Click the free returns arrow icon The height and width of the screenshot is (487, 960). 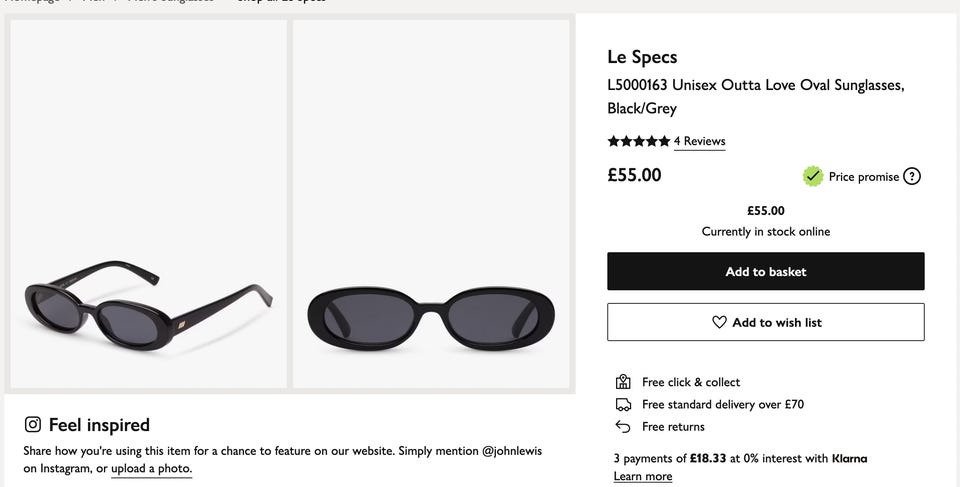623,427
